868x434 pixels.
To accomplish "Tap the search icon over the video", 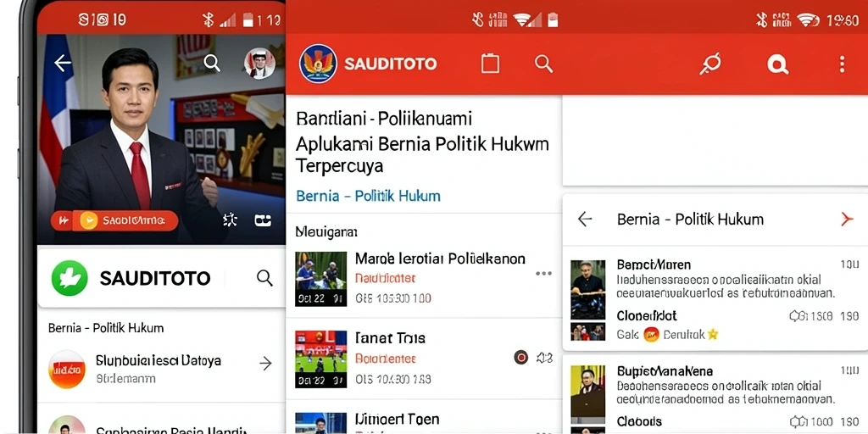I will pos(212,63).
